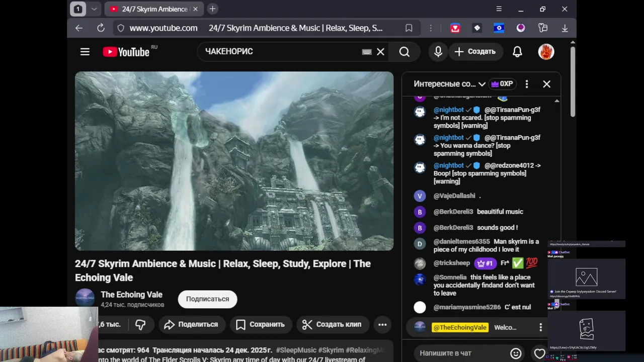This screenshot has width=644, height=362.
Task: Open the account avatar menu
Action: coord(546,52)
